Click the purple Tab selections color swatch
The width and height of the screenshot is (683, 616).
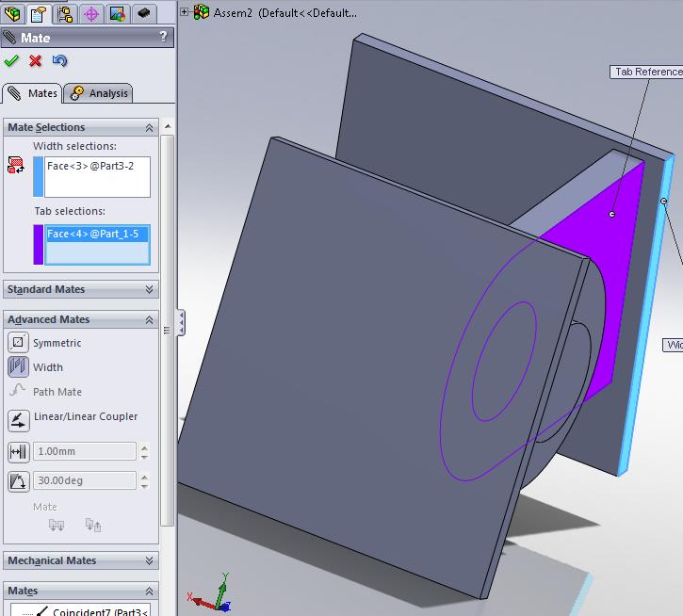coord(39,245)
